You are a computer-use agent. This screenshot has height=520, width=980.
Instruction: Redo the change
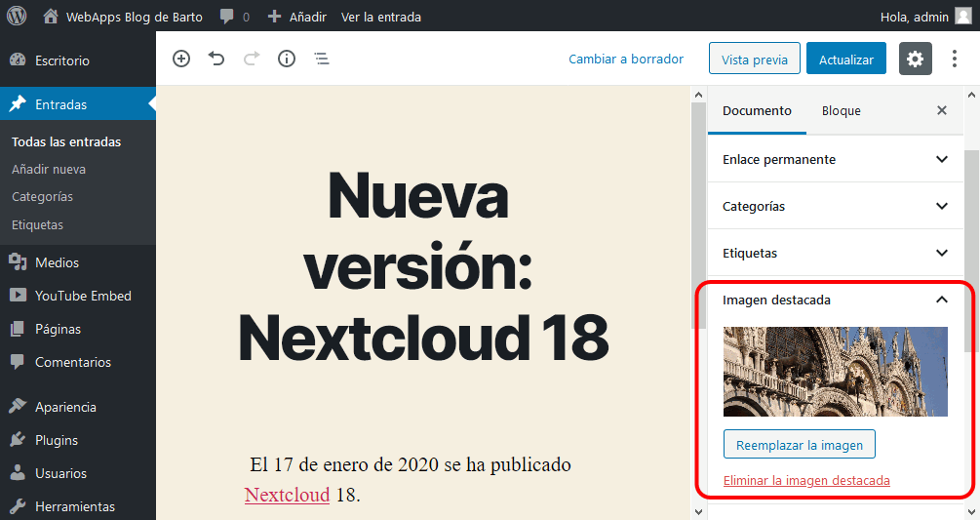point(252,59)
